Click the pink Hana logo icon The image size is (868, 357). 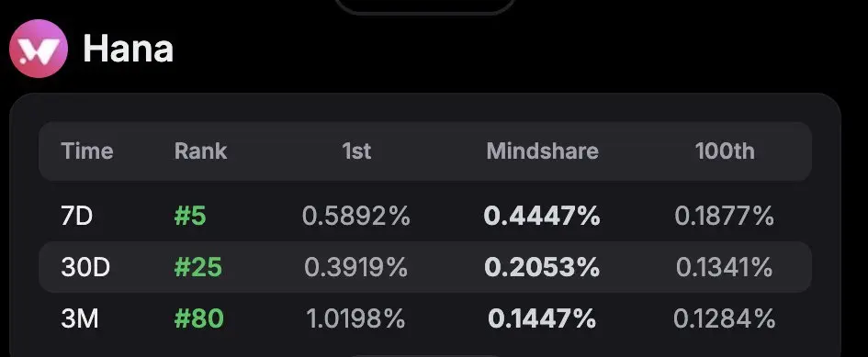coord(39,49)
